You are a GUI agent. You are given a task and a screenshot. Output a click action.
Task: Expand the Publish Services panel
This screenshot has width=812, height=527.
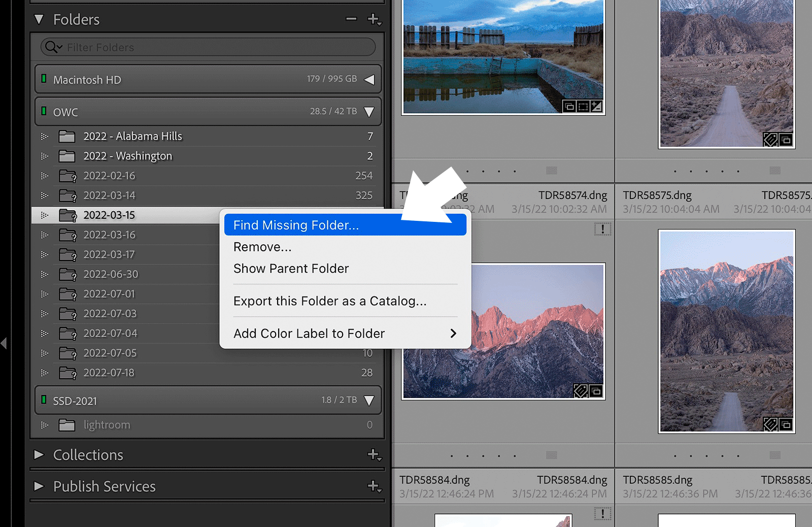tap(39, 486)
